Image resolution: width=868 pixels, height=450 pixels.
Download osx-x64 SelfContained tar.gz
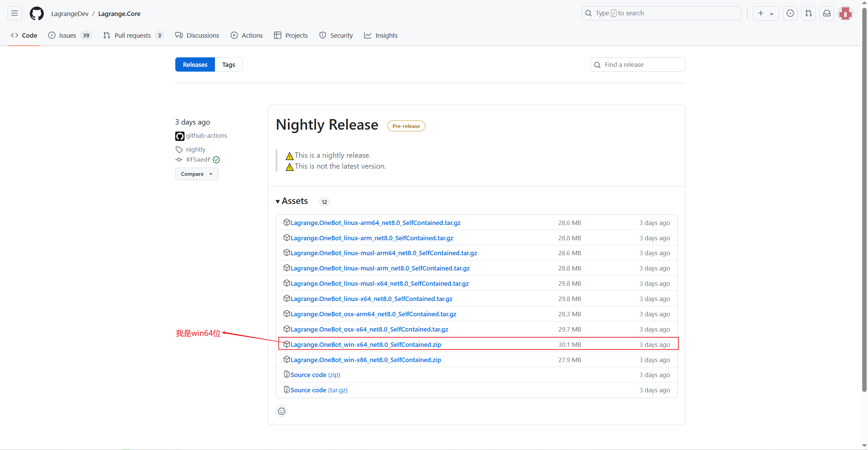(369, 329)
